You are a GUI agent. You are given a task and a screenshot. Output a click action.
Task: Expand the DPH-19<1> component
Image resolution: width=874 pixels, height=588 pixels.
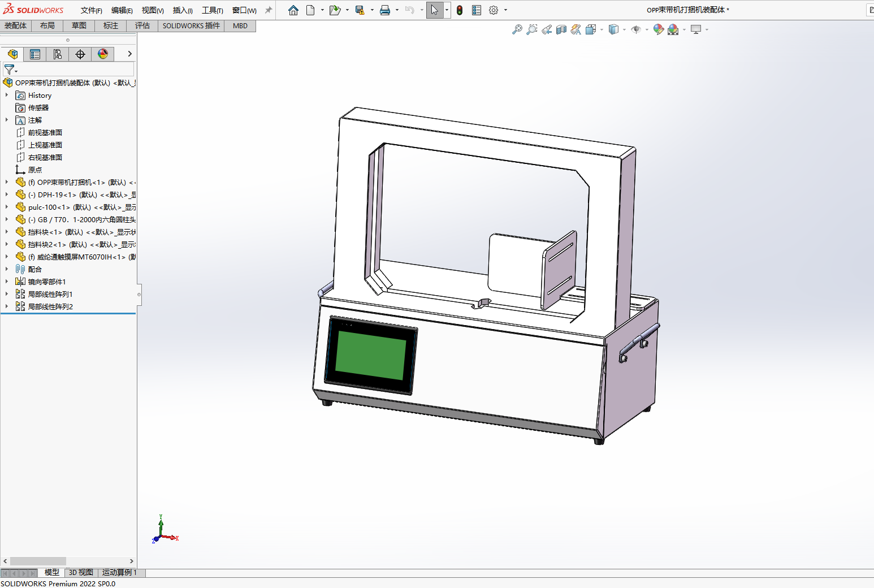pyautogui.click(x=7, y=194)
